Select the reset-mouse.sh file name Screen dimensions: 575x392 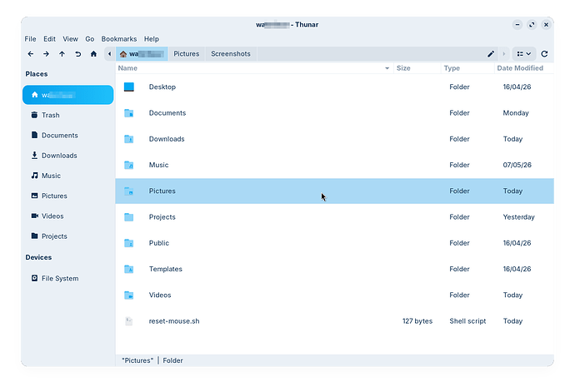pyautogui.click(x=174, y=321)
